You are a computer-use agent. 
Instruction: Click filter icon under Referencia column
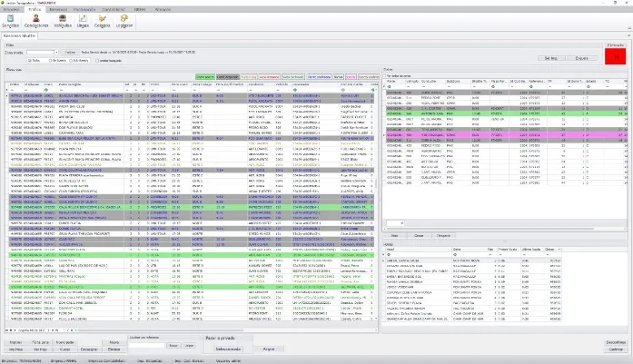pos(531,87)
